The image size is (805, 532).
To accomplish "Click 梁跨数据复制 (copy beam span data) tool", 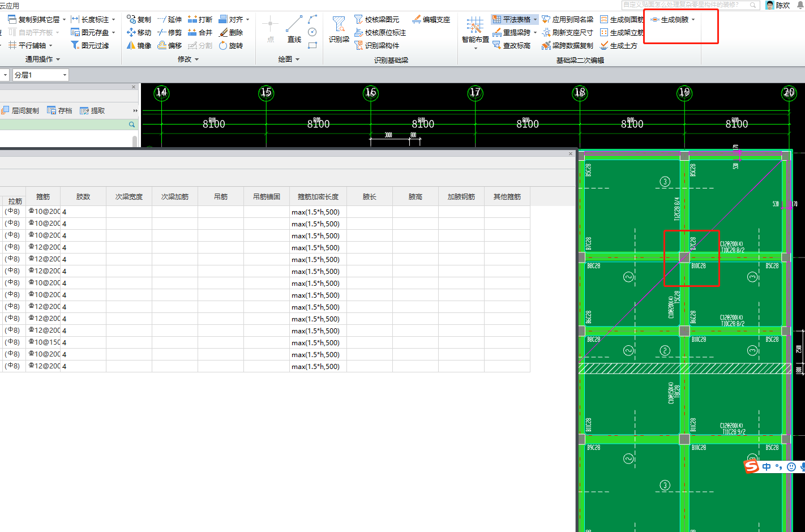I will [568, 45].
